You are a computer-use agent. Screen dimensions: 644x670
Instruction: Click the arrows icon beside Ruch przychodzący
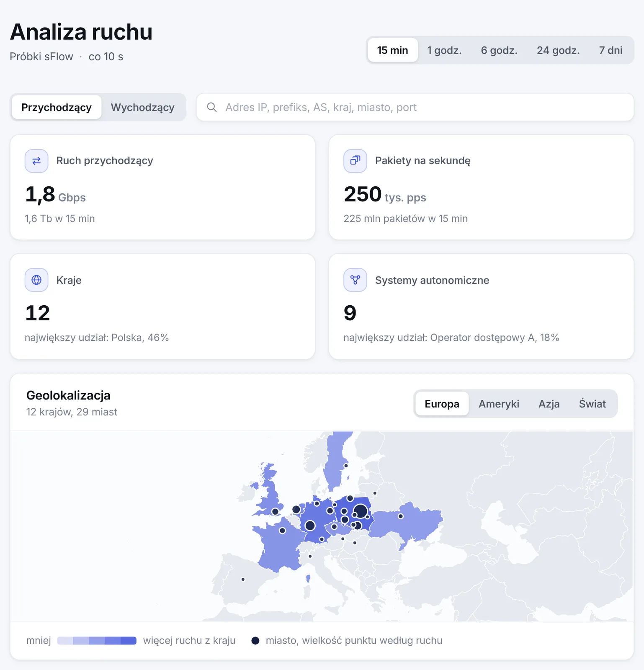(x=36, y=161)
